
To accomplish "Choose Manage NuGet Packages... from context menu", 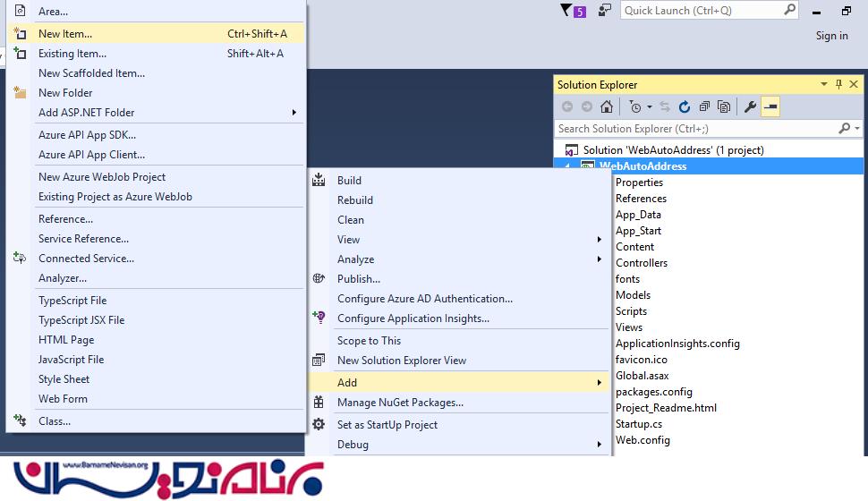I will tap(400, 403).
